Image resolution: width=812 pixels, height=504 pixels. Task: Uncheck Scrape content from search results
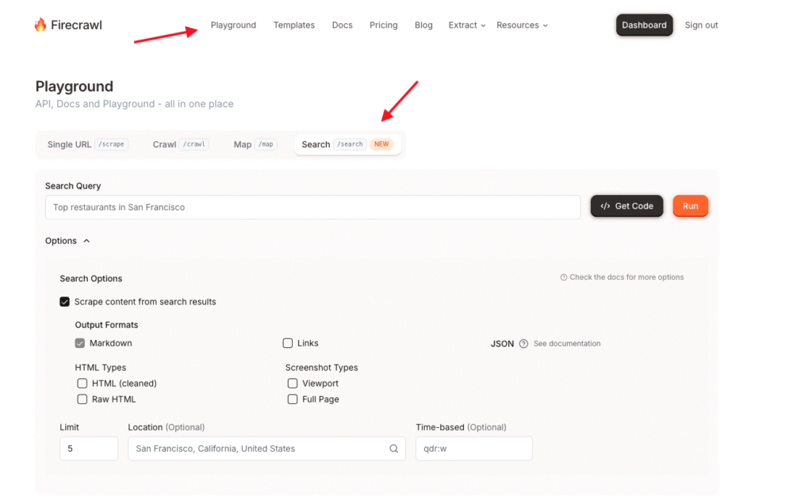click(x=65, y=302)
